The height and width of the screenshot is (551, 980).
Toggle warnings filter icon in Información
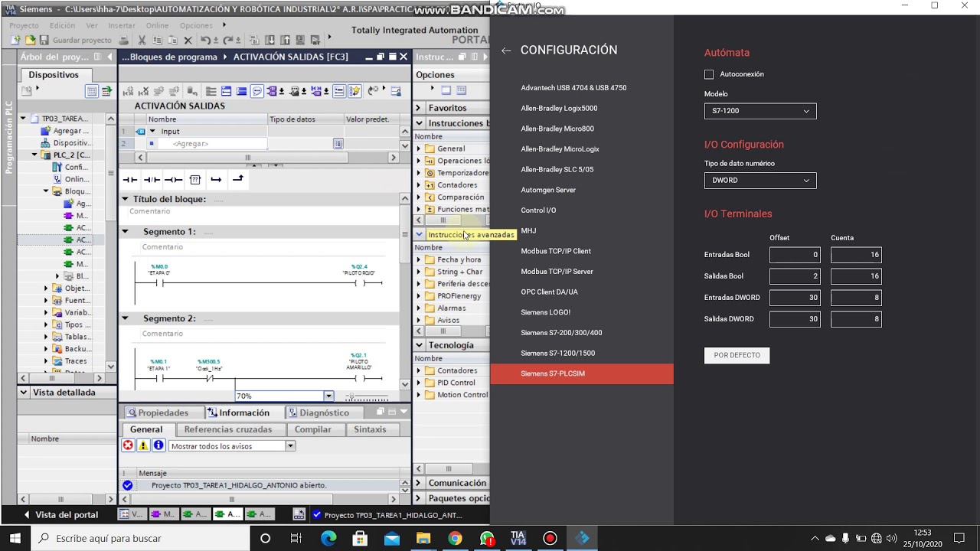point(143,445)
